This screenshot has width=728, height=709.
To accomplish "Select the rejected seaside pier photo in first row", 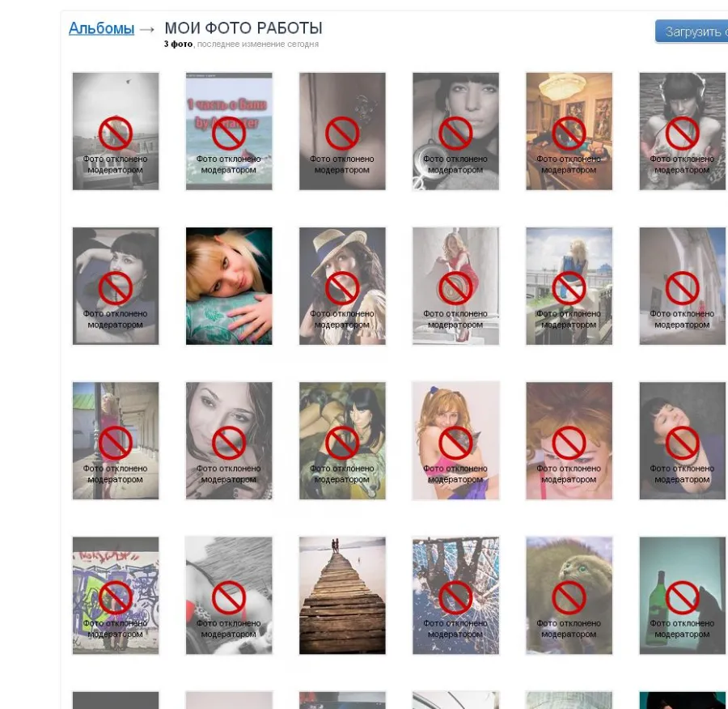I will [x=116, y=131].
